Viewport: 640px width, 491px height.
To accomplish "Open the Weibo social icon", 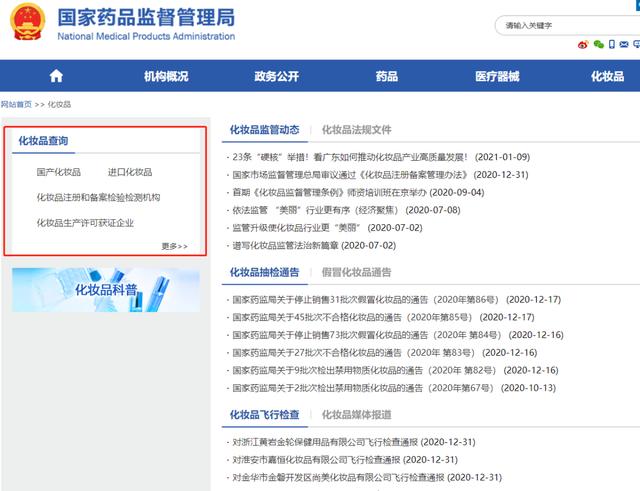I will click(x=583, y=44).
